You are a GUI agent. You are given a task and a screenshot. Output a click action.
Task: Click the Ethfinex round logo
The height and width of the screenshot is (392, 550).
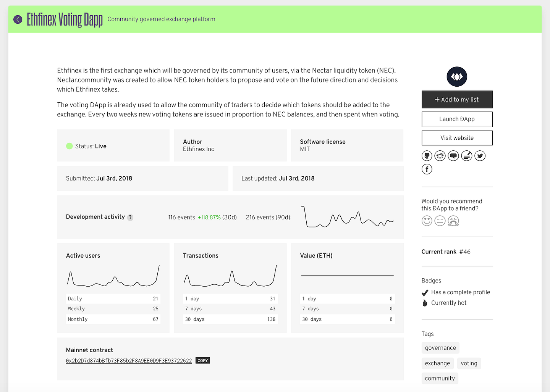click(457, 77)
